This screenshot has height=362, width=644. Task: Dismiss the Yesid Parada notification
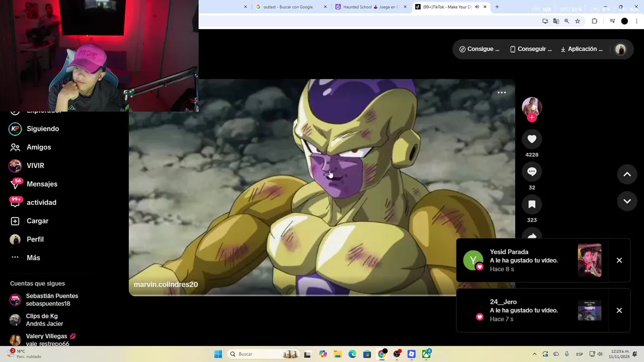pos(619,260)
